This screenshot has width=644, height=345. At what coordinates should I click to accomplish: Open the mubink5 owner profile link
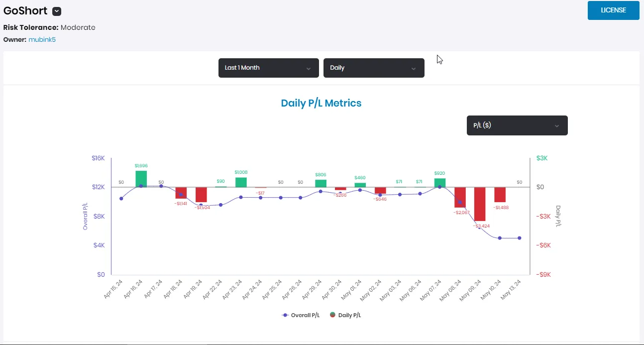[42, 39]
